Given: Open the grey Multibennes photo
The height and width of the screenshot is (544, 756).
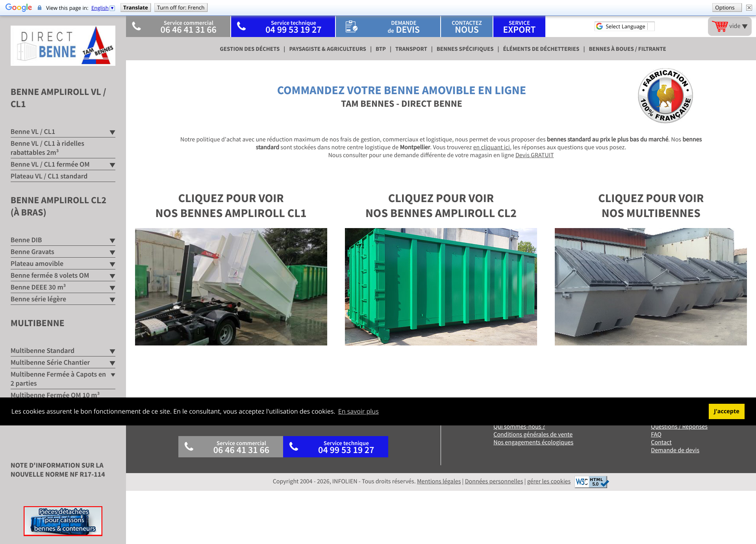Looking at the screenshot, I should 651,287.
